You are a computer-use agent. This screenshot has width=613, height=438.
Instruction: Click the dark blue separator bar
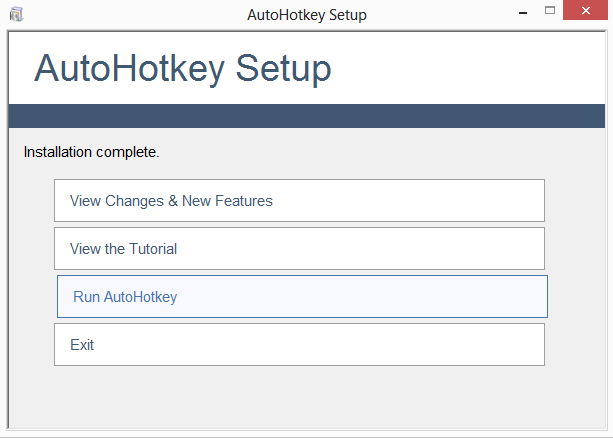point(306,115)
